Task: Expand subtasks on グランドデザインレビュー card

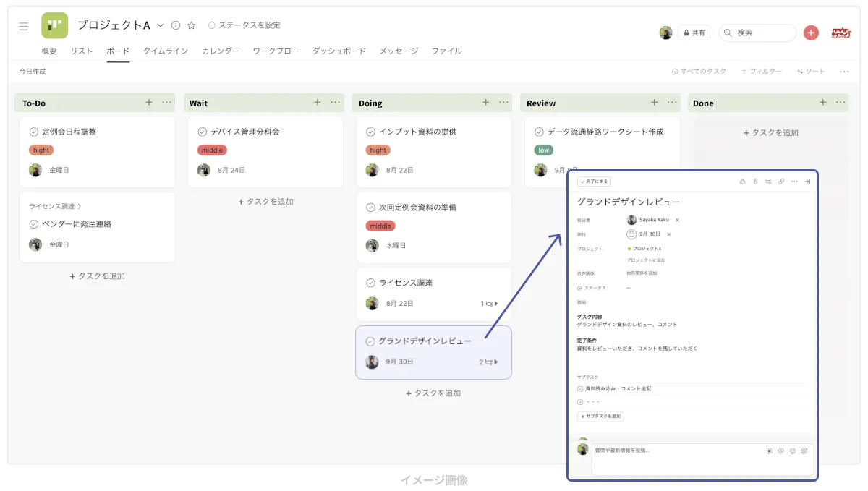Action: [x=489, y=362]
